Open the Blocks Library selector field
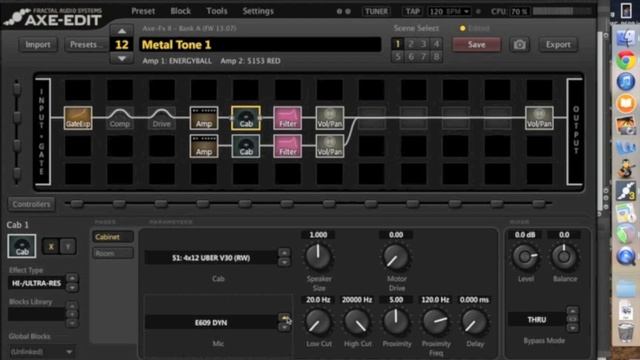Image resolution: width=640 pixels, height=360 pixels. click(36, 314)
